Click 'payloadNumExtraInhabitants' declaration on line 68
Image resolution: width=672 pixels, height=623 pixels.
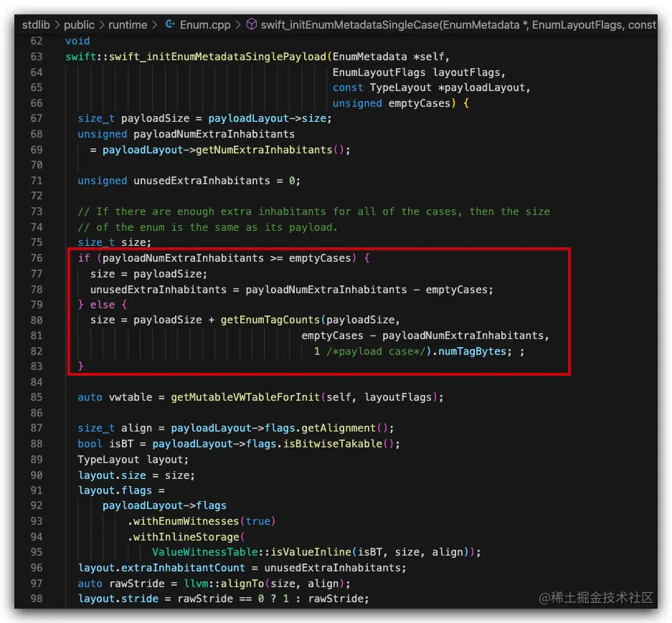214,134
